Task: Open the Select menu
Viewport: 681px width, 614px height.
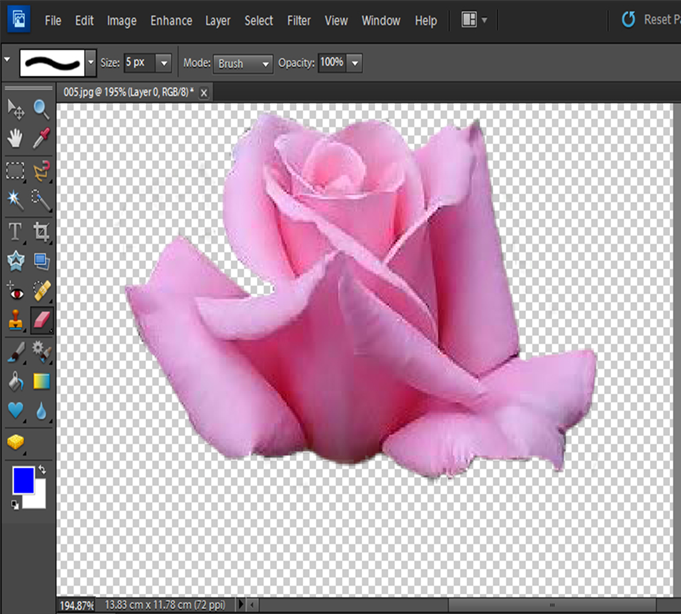Action: (258, 20)
